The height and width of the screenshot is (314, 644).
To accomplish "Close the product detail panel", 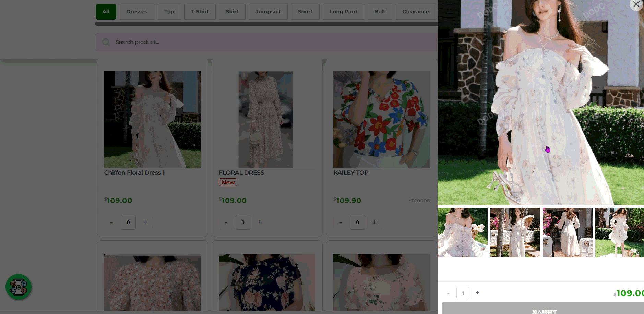I will pos(636,4).
